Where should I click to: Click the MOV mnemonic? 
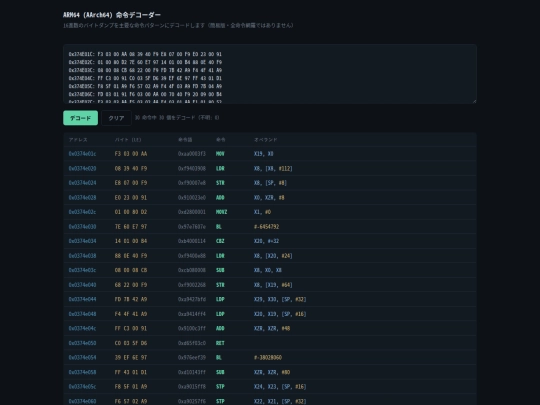tap(220, 154)
